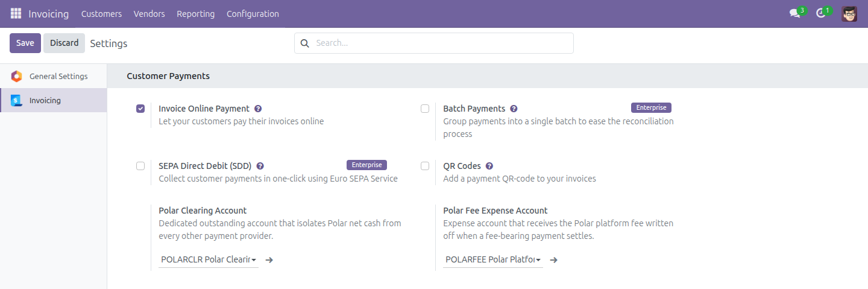Click the Invoicing sidebar app icon
Screen dimensions: 868x289
point(17,100)
